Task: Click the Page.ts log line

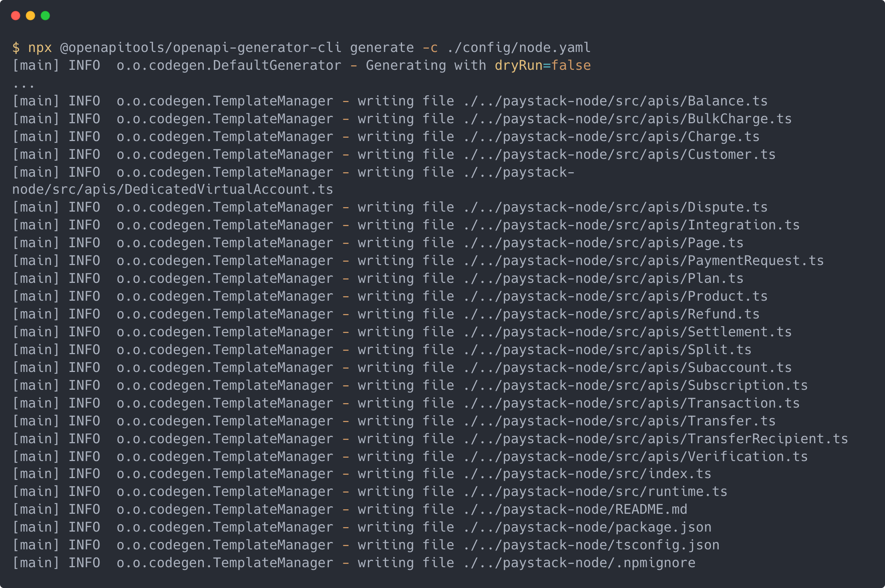Action: (x=378, y=243)
